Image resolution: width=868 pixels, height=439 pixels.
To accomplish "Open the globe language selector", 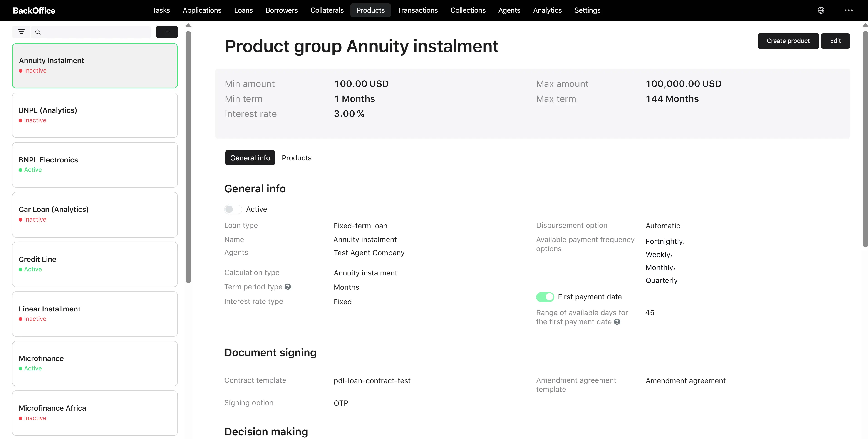I will pos(821,10).
